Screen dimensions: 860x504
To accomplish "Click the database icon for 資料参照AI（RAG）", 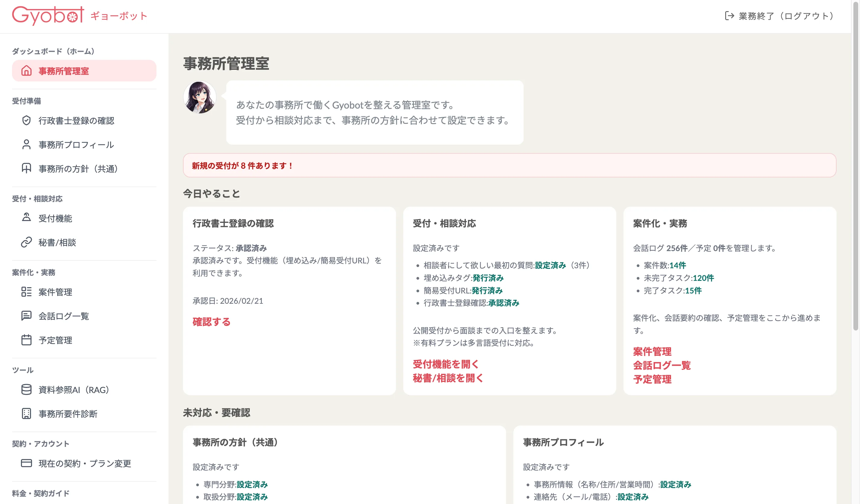I will tap(26, 389).
